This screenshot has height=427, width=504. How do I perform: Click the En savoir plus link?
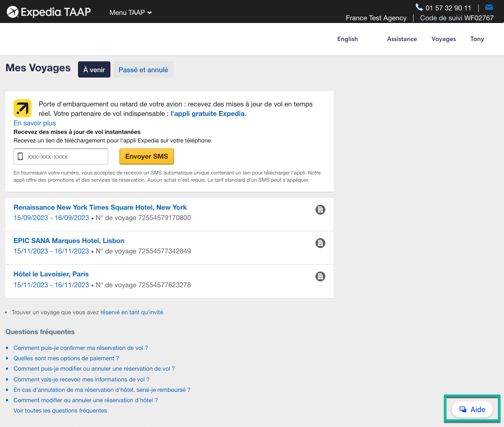[35, 123]
